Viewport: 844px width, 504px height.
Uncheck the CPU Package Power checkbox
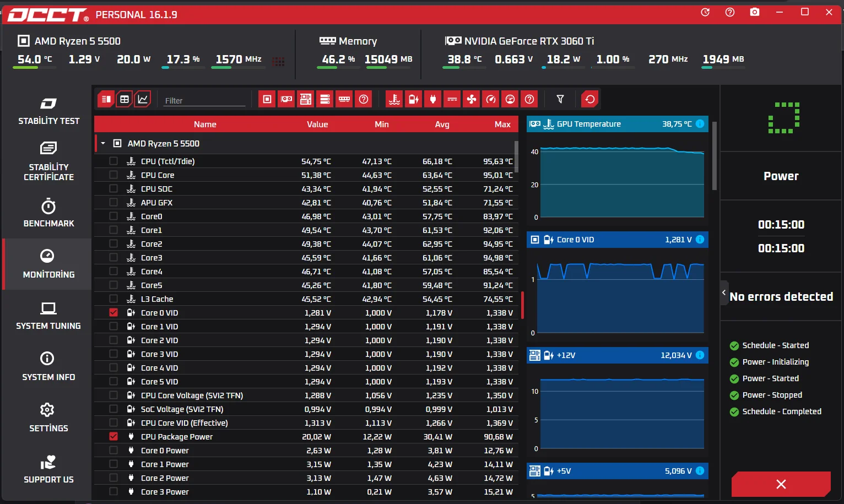(x=113, y=436)
